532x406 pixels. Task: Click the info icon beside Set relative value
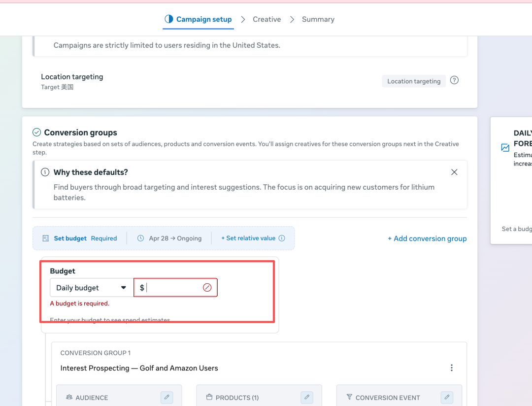click(x=282, y=238)
